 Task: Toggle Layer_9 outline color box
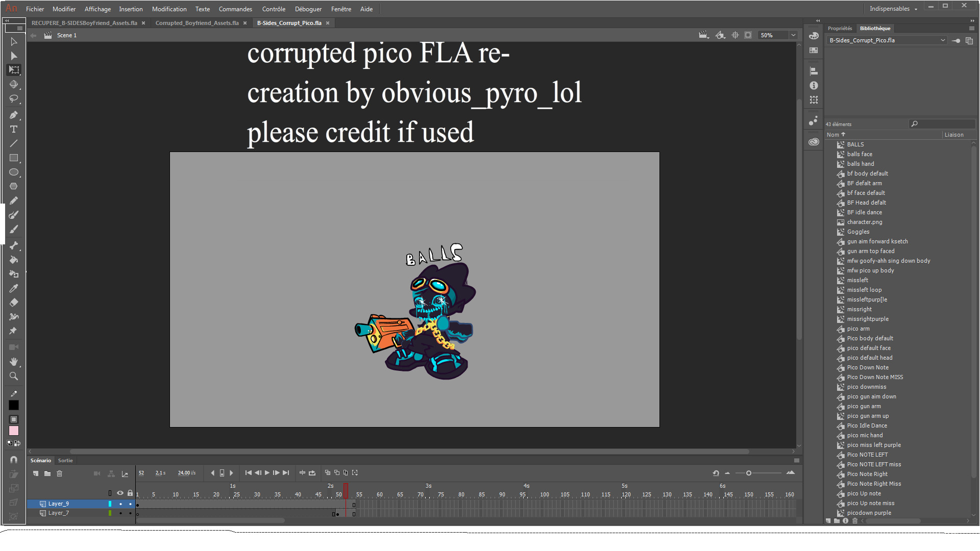pyautogui.click(x=110, y=504)
